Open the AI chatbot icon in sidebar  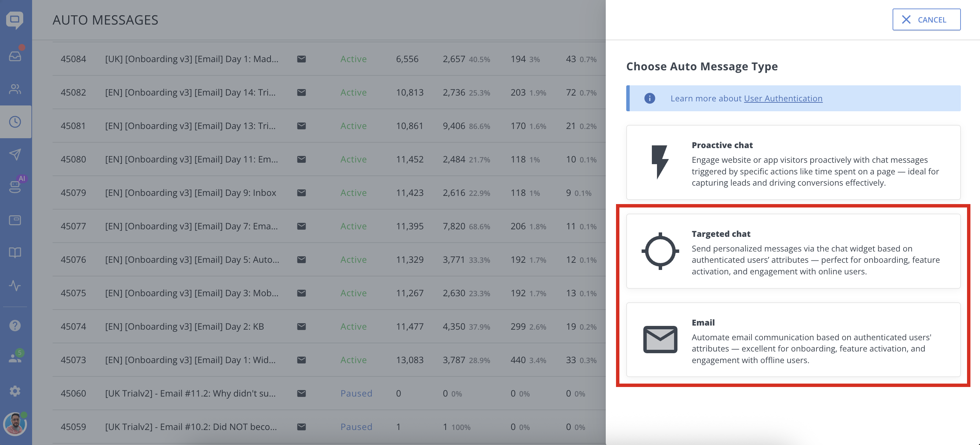point(15,186)
